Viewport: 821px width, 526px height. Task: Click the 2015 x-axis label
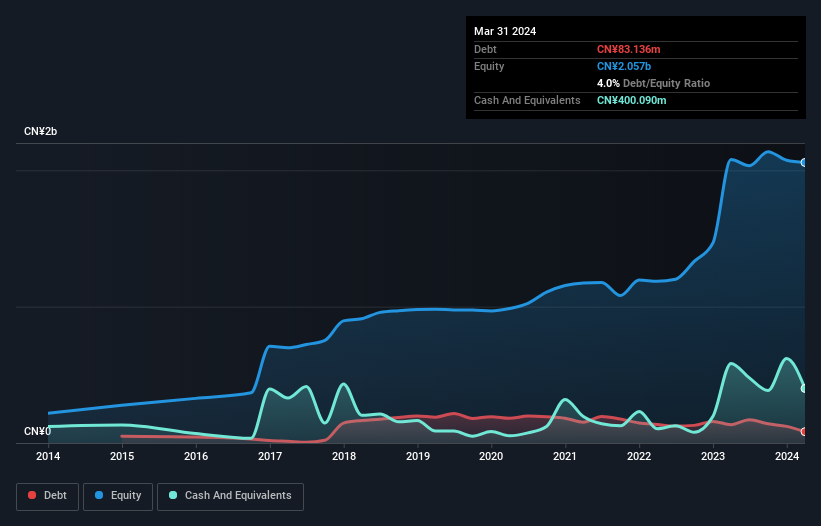click(x=122, y=456)
